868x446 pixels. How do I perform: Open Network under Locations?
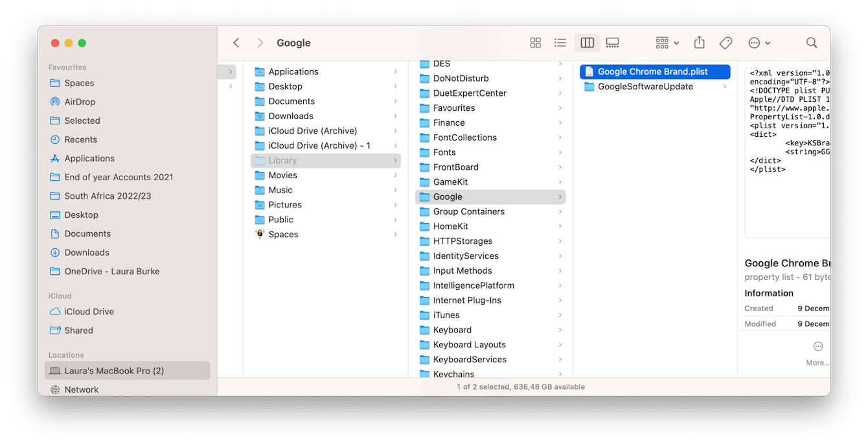(82, 389)
